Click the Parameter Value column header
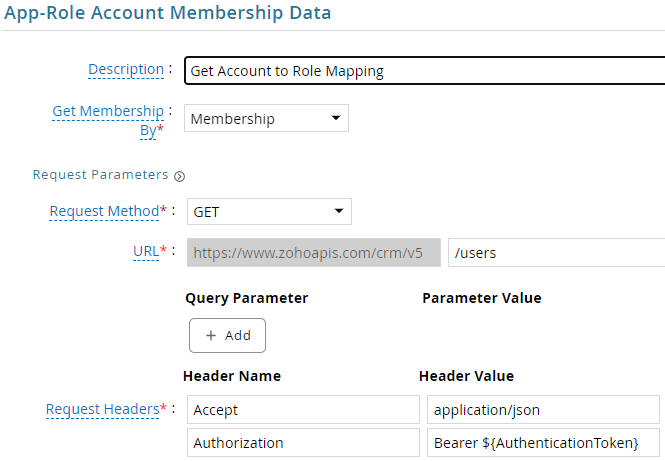Viewport: 665px width, 461px height. click(482, 298)
